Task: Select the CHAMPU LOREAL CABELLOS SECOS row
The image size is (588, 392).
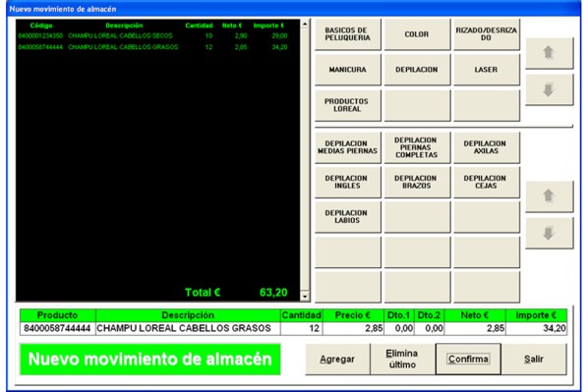Action: 153,36
